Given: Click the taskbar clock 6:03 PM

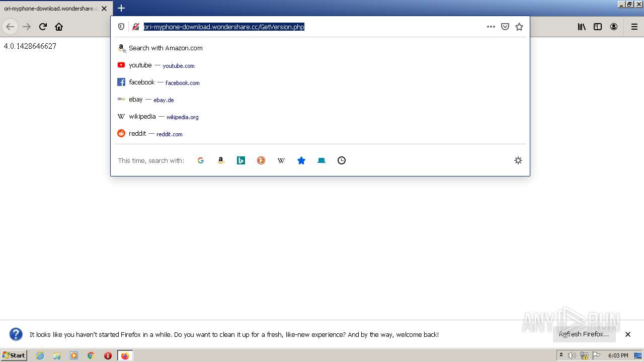Looking at the screenshot, I should [618, 355].
